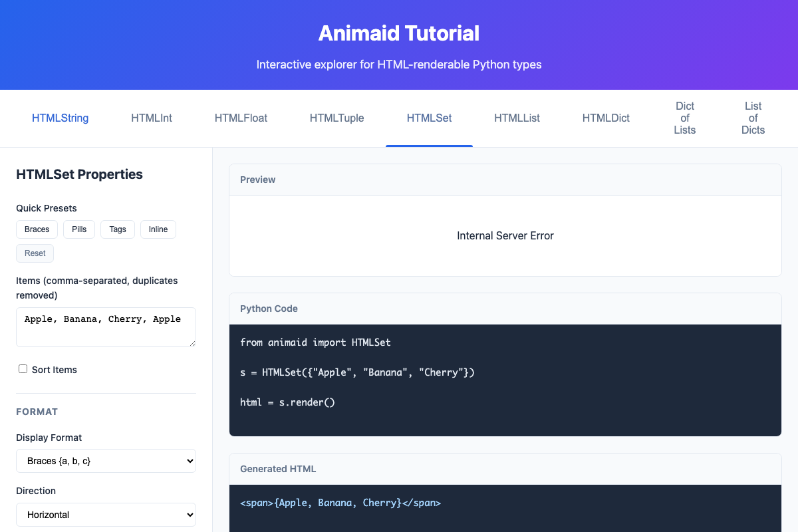798x532 pixels.
Task: Enable the Sort Items checkbox
Action: (x=23, y=368)
